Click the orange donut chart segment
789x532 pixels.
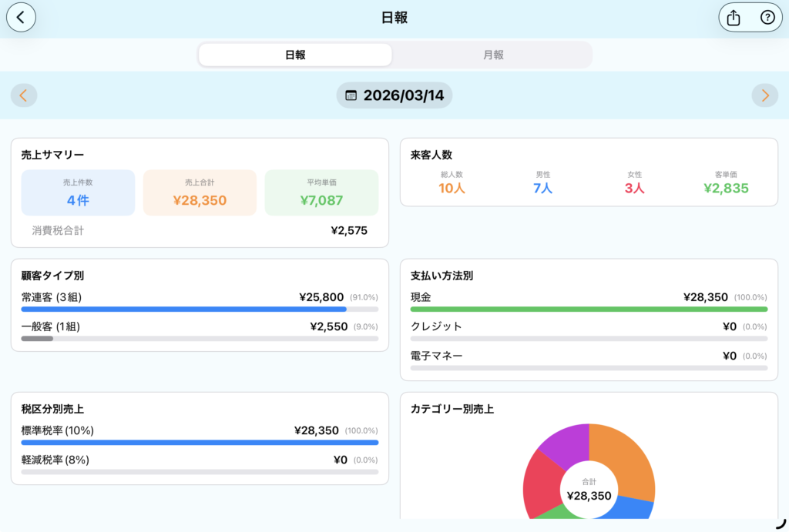pos(626,462)
